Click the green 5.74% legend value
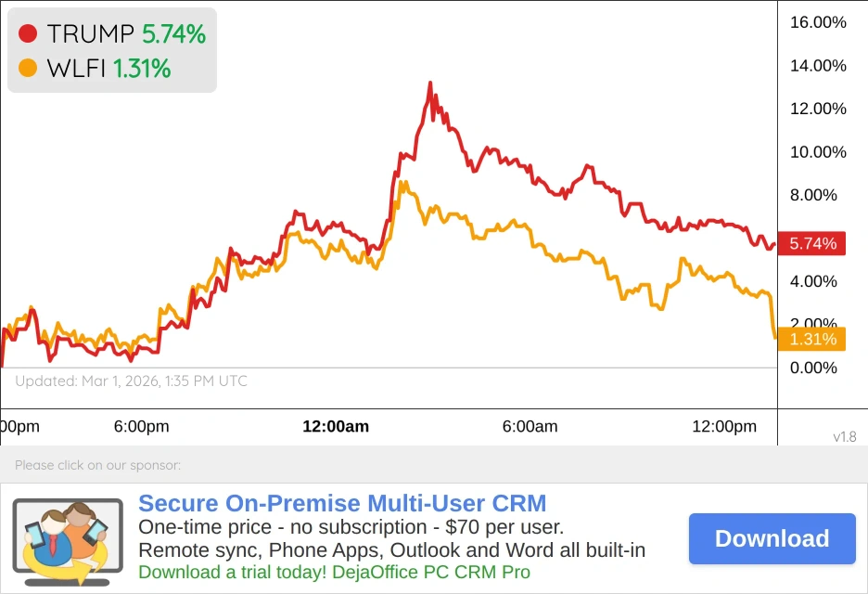Screen dimensions: 868x594 pyautogui.click(x=173, y=34)
